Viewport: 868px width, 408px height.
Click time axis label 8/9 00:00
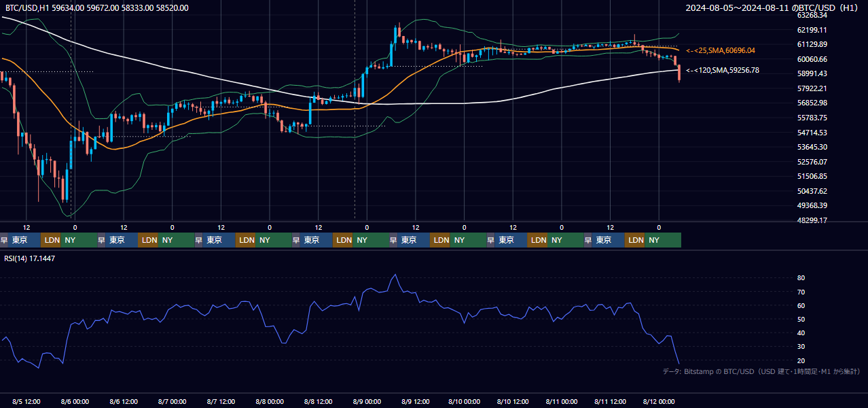368,401
